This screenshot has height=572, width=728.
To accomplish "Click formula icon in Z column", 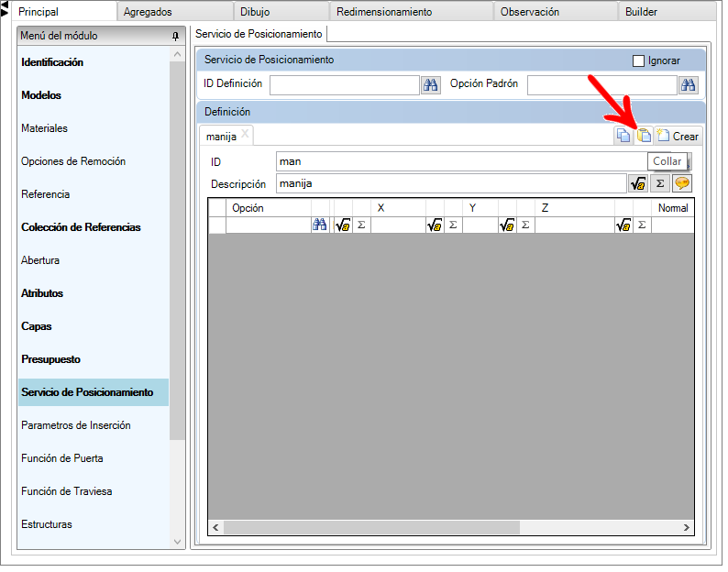I will [x=623, y=226].
